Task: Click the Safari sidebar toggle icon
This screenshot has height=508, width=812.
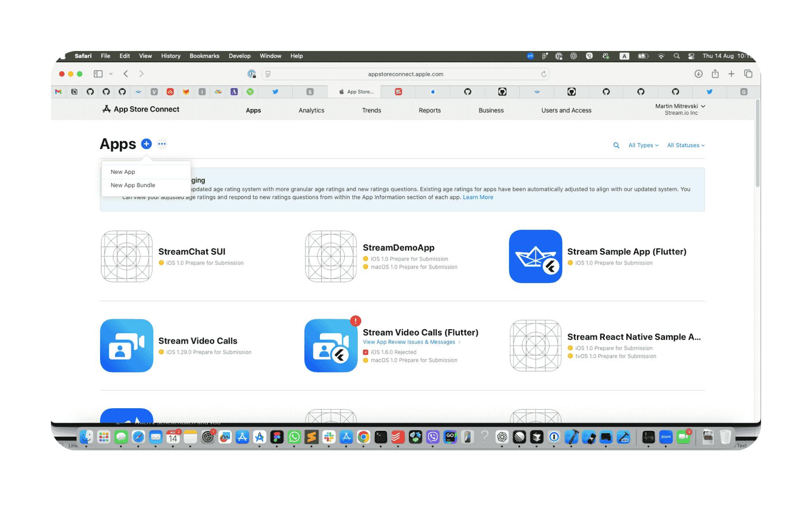Action: point(98,74)
